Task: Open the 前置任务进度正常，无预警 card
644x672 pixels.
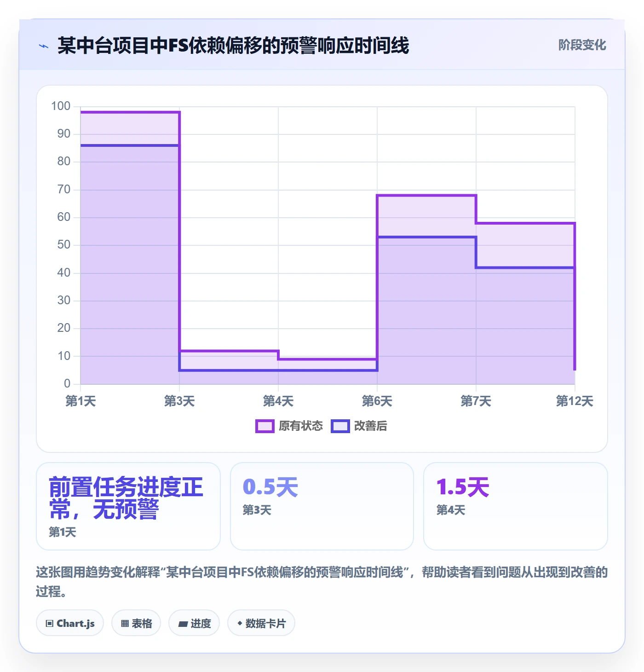Action: click(128, 506)
